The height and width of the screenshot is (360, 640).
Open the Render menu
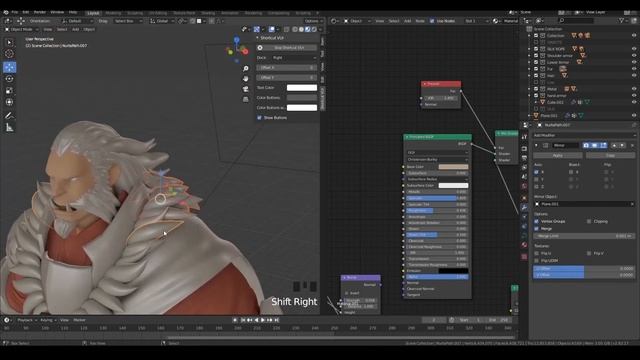pyautogui.click(x=40, y=12)
